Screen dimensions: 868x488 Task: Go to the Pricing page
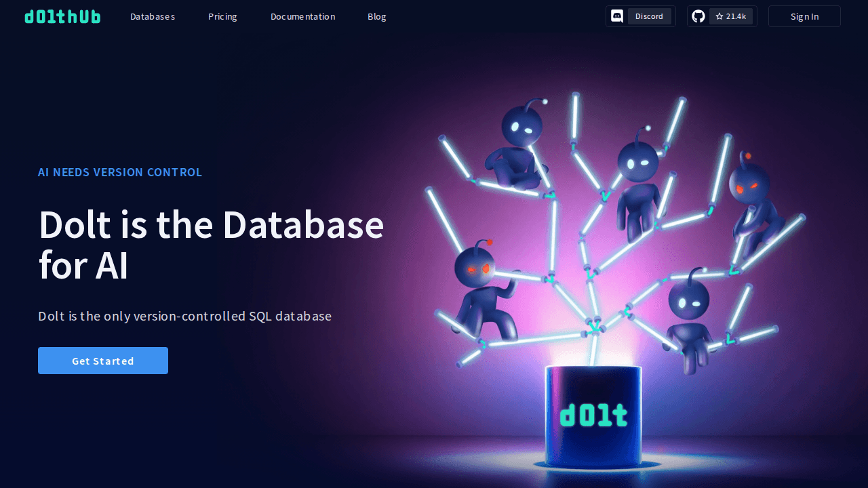click(x=222, y=16)
